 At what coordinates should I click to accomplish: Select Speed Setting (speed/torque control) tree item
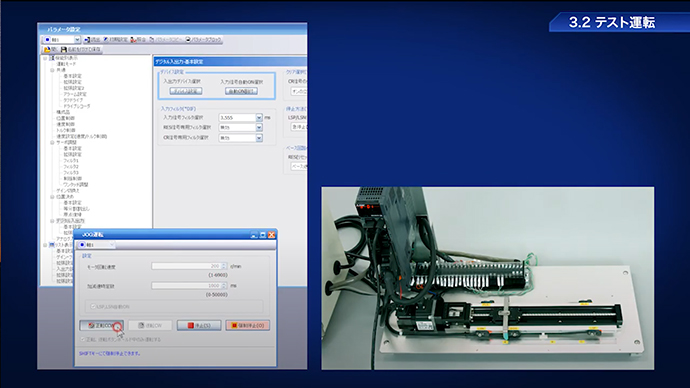point(81,136)
